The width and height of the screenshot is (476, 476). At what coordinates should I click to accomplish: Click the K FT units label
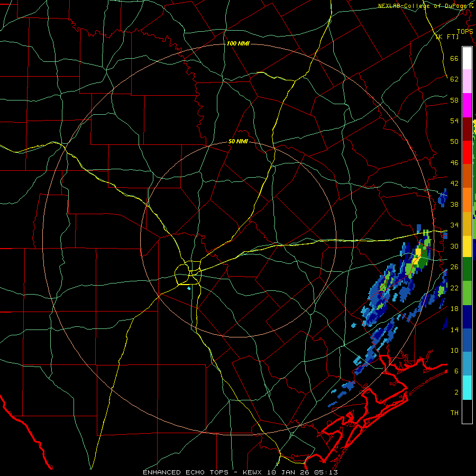coord(447,37)
